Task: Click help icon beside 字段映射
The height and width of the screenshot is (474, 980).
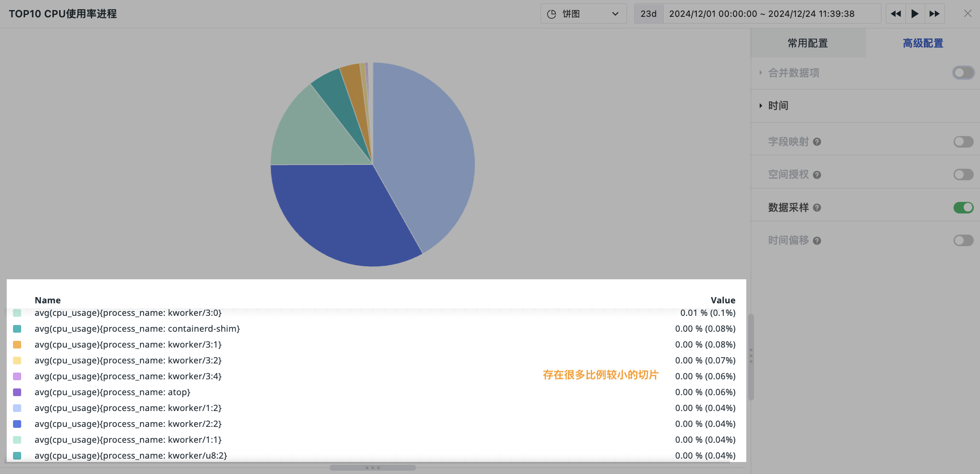Action: 817,142
